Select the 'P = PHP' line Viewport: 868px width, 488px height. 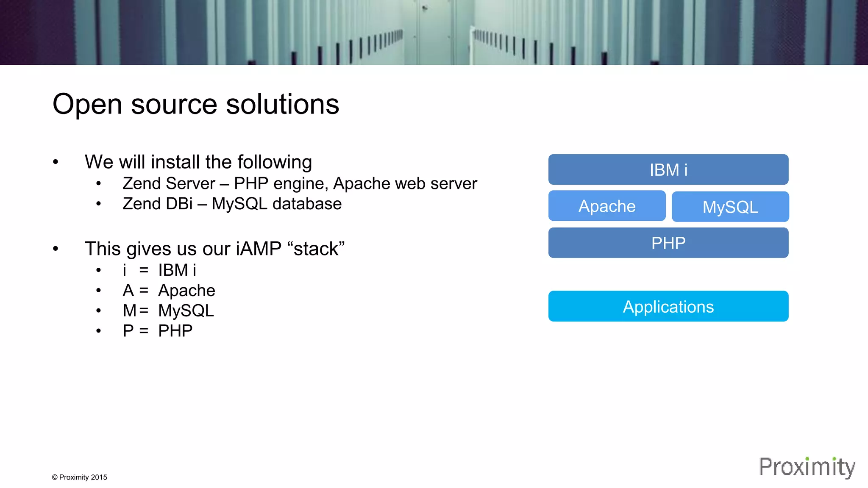[157, 331]
